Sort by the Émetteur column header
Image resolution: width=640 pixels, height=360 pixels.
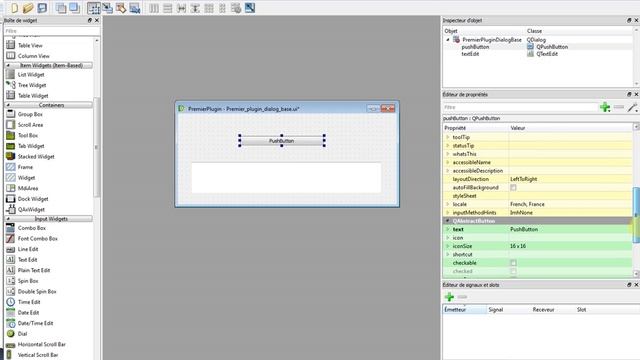[x=465, y=309]
